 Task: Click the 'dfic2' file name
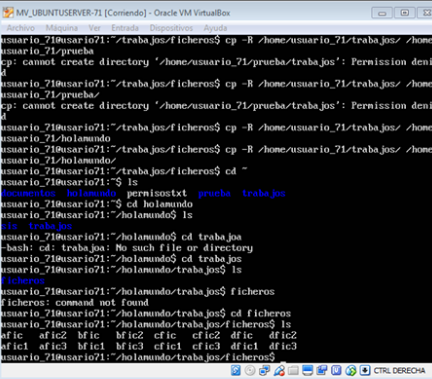[x=283, y=335]
